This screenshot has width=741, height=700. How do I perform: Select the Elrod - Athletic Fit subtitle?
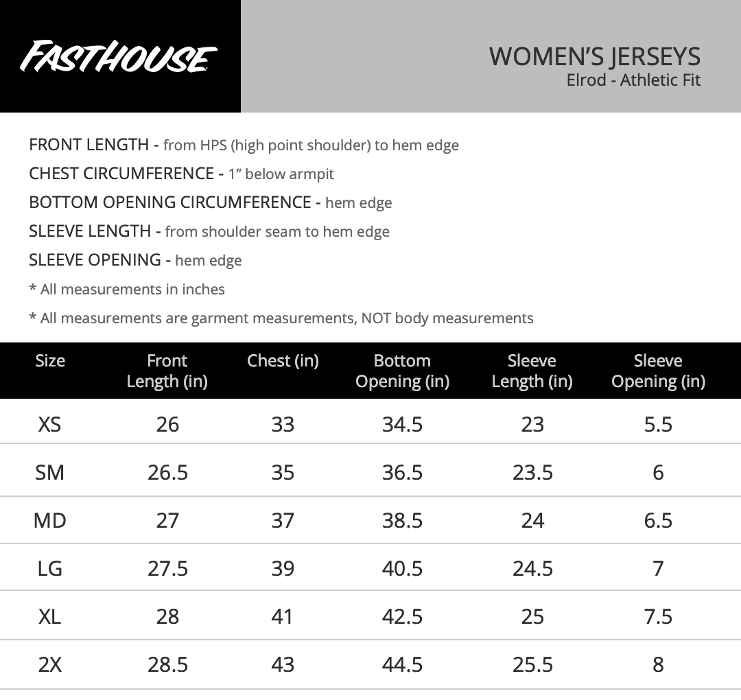[633, 80]
